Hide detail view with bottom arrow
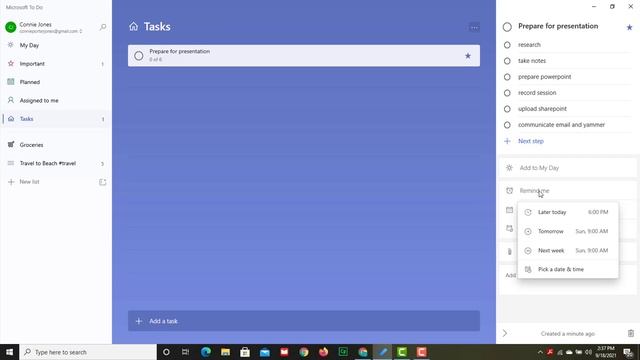Viewport: 640px width, 360px height. [x=505, y=333]
